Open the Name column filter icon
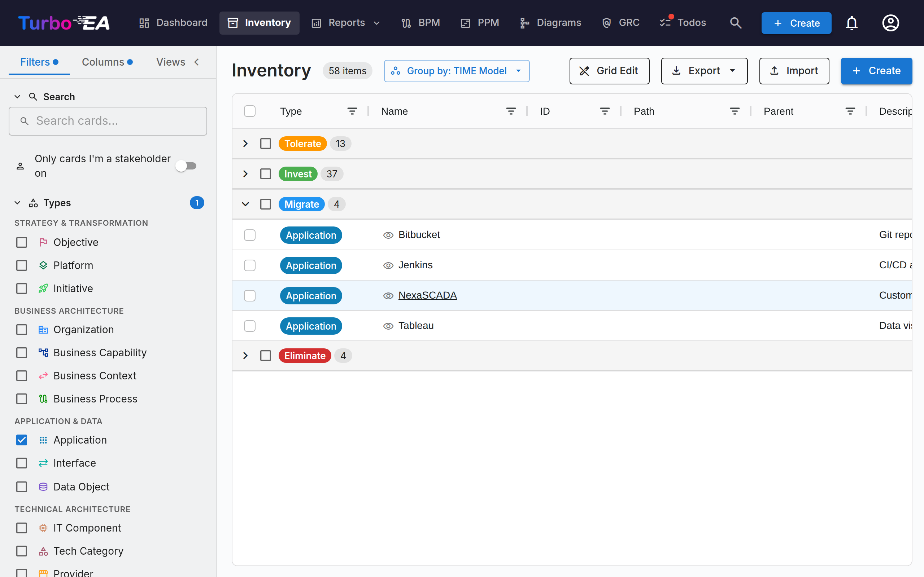 [511, 111]
